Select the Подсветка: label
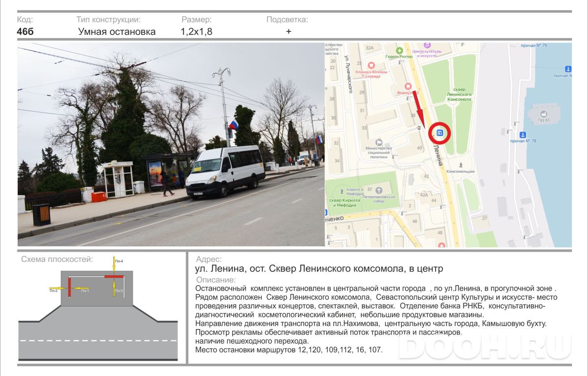Screen dimensions: 588x376 (287, 20)
